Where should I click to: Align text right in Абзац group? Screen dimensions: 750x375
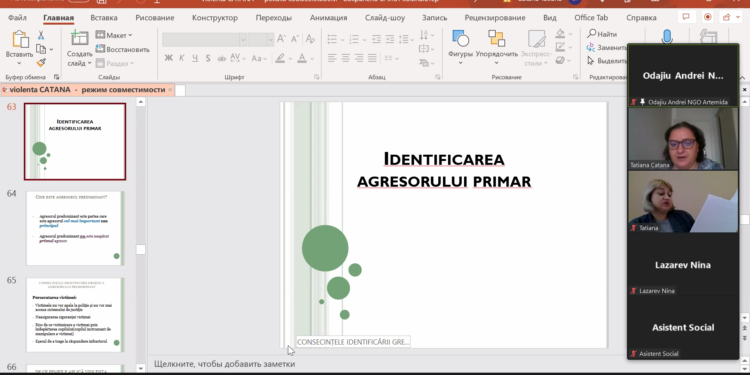pyautogui.click(x=359, y=58)
